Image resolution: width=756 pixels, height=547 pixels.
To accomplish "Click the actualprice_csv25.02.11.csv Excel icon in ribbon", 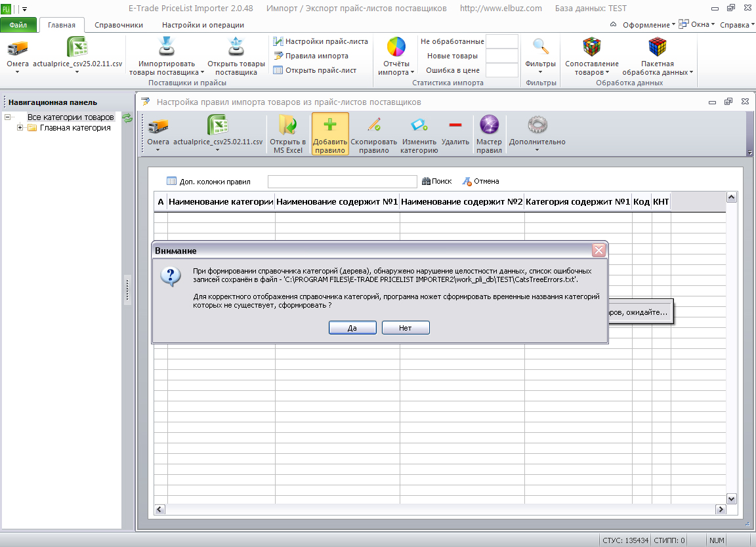I will (77, 47).
